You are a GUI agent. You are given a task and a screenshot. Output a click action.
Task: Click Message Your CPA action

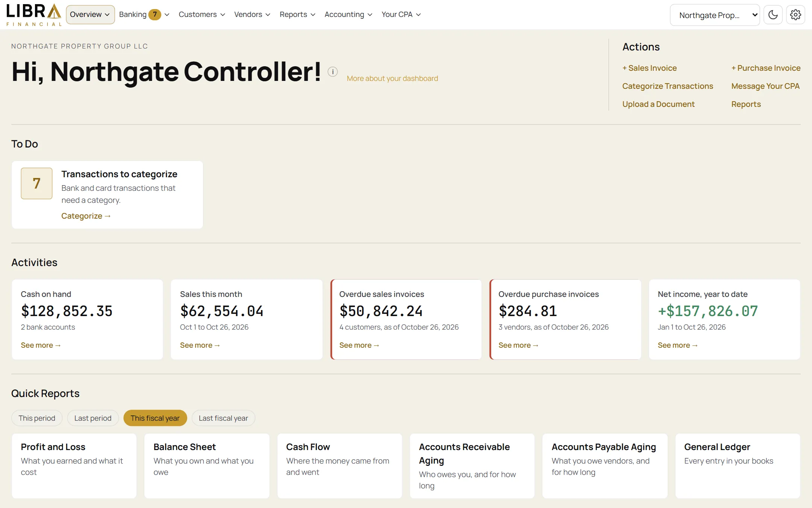coord(765,86)
